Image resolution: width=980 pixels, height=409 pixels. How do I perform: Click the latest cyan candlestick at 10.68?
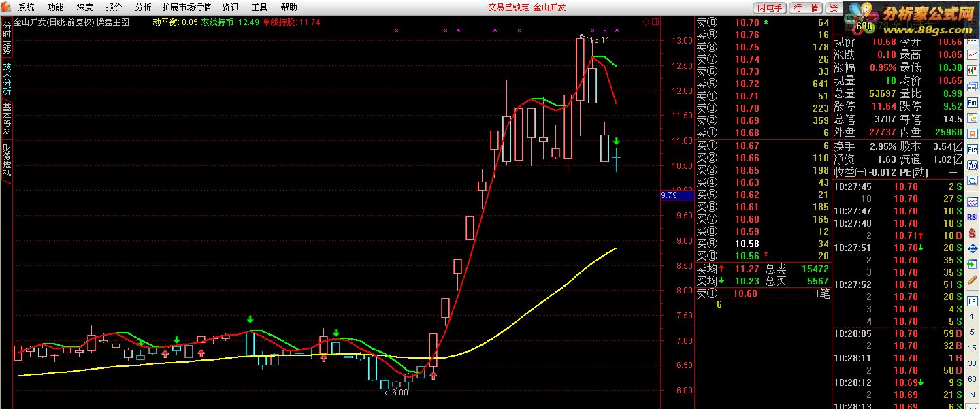(x=616, y=157)
